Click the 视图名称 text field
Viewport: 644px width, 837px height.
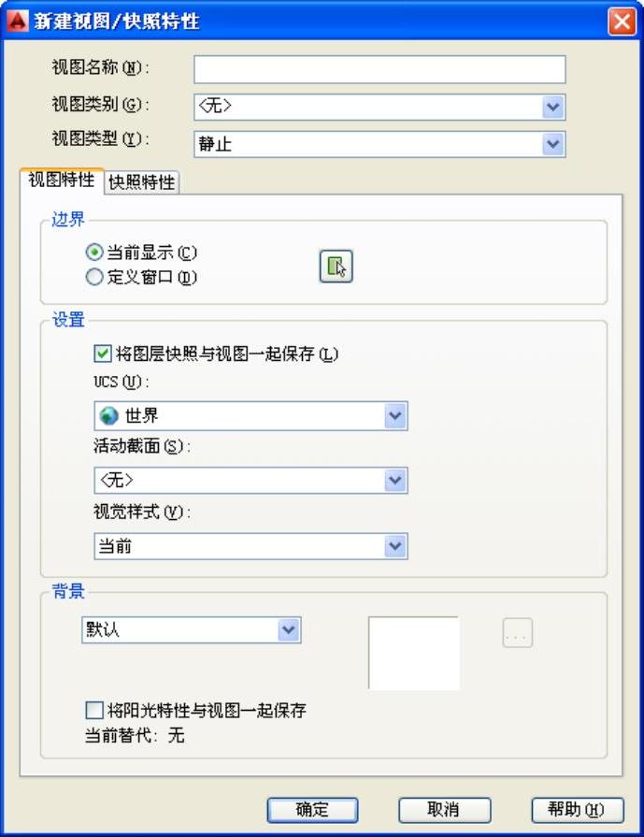click(x=379, y=70)
